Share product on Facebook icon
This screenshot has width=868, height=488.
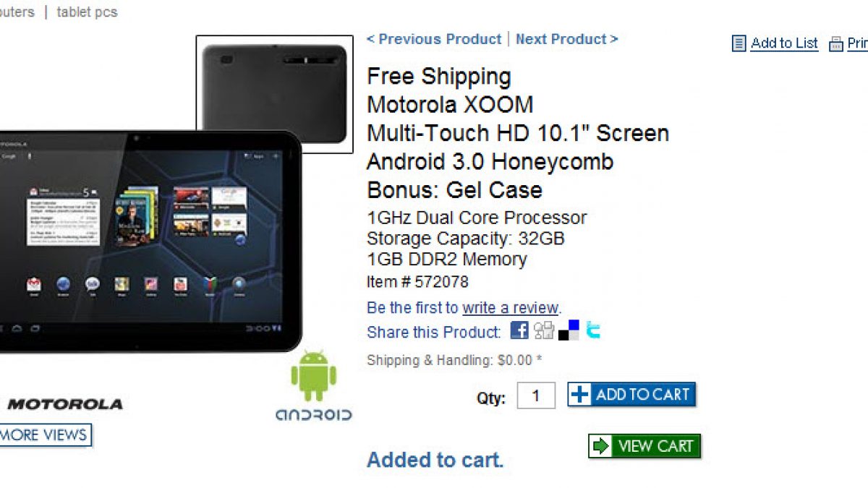pyautogui.click(x=519, y=330)
